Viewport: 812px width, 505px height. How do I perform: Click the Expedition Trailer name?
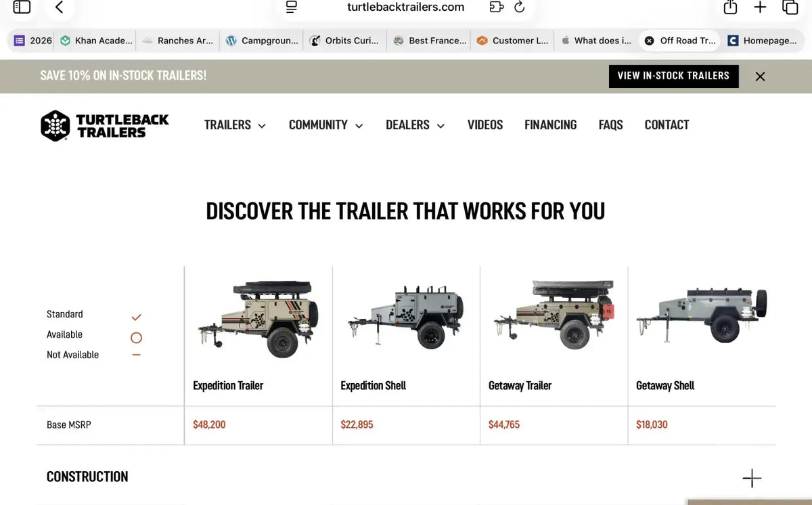pyautogui.click(x=228, y=385)
